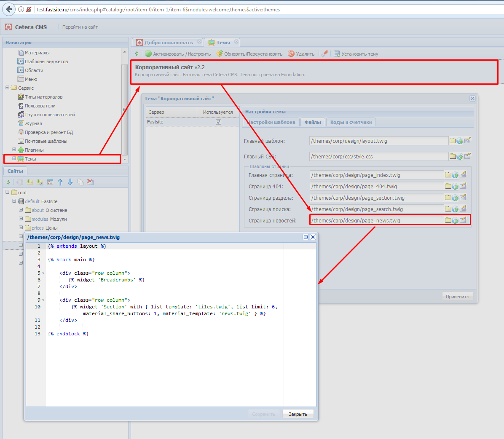Viewport: 504px width, 439px height.
Task: Maximize the page_news.twig editor window
Action: [306, 237]
